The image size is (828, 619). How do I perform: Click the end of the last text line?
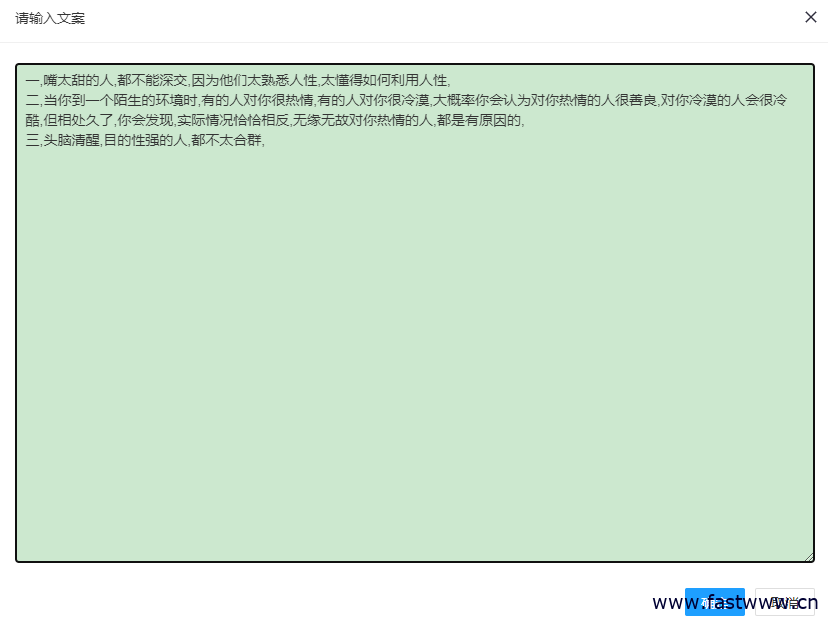[x=264, y=140]
